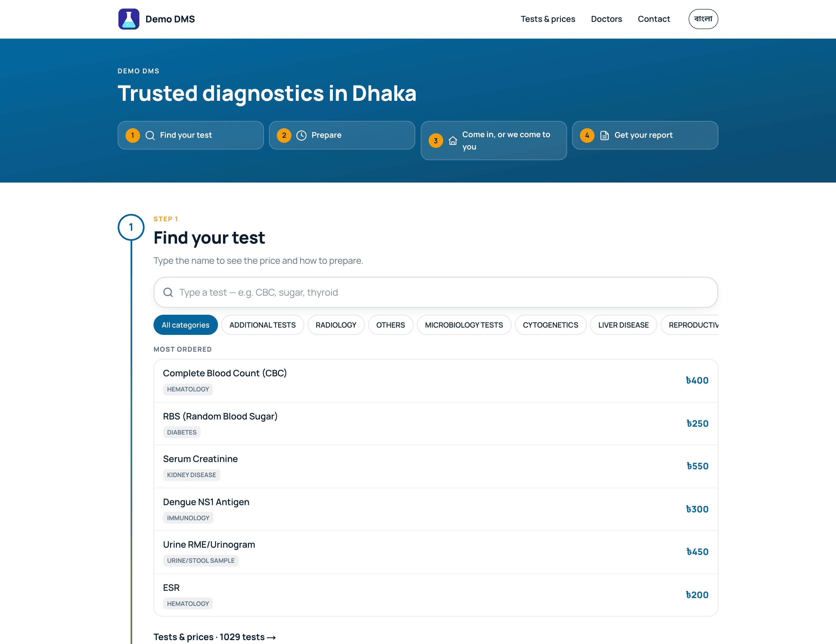Click the Demo DMS brand name

[x=170, y=19]
